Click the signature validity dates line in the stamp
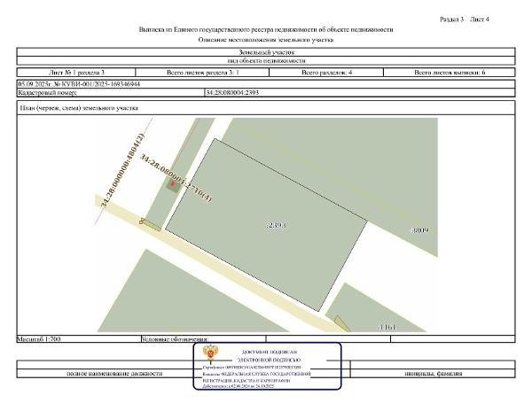 coord(239,386)
